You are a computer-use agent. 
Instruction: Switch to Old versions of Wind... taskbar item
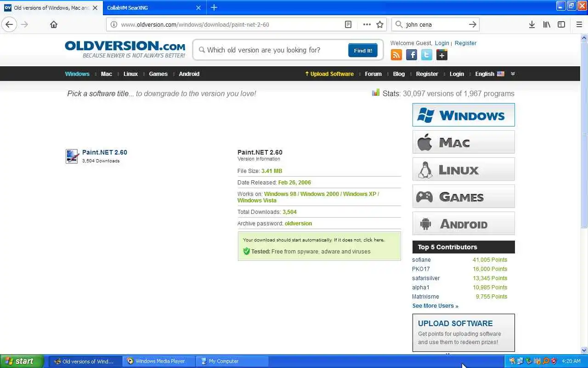[86, 361]
